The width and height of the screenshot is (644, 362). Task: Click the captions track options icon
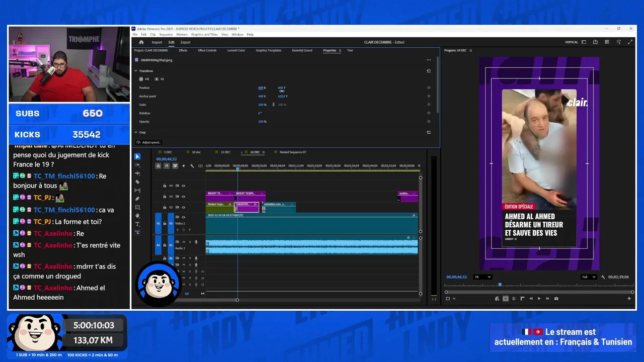pyautogui.click(x=200, y=166)
